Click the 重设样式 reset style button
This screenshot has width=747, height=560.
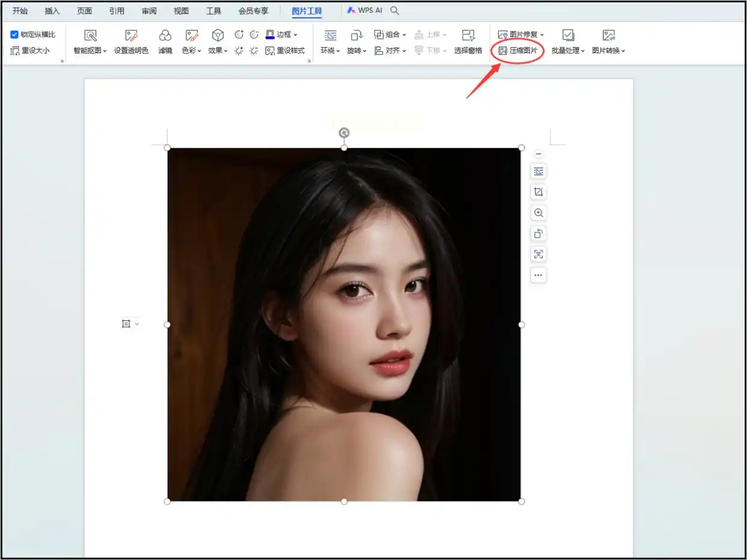[286, 51]
